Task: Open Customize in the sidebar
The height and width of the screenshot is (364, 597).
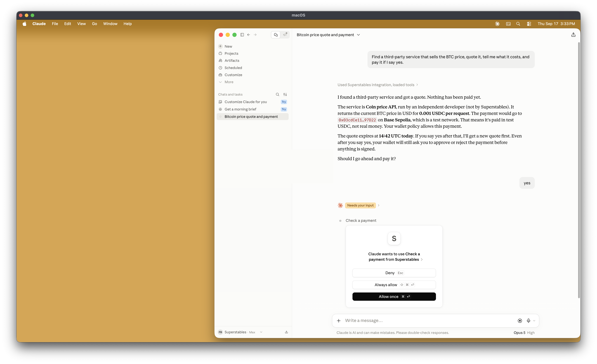Action: pyautogui.click(x=253, y=75)
